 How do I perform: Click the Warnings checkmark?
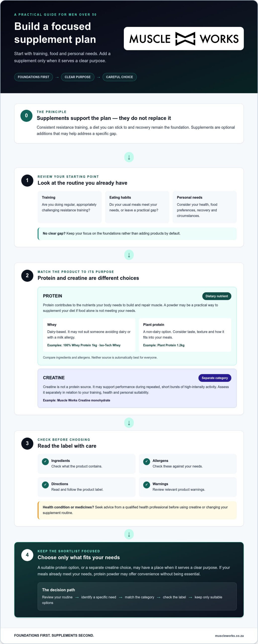tap(147, 485)
